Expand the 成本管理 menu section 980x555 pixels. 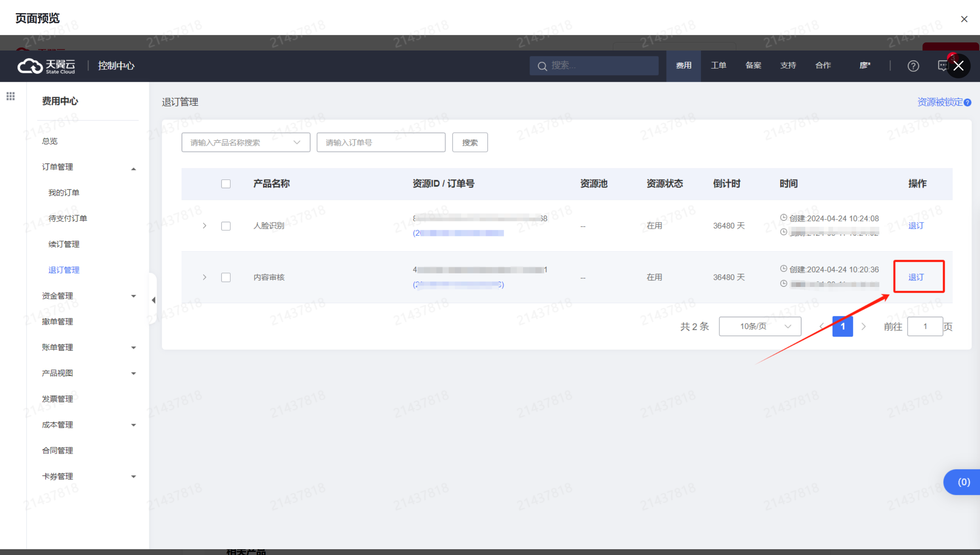coord(133,425)
